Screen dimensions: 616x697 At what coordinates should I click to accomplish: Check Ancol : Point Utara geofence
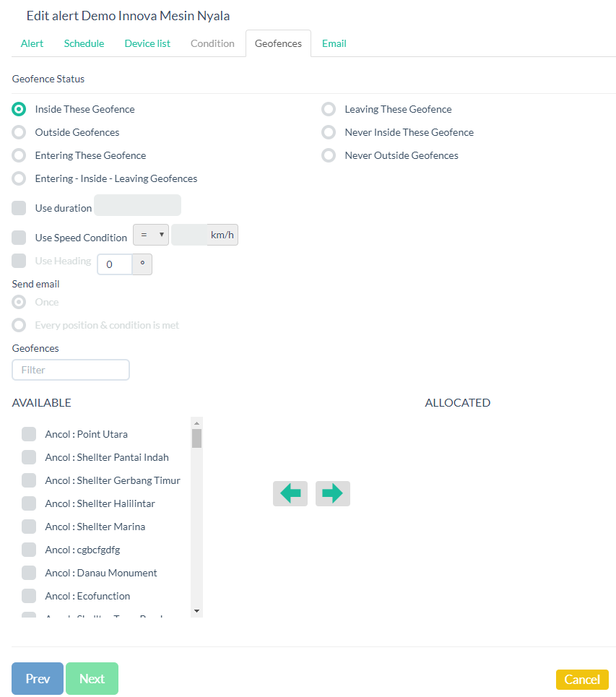coord(29,434)
